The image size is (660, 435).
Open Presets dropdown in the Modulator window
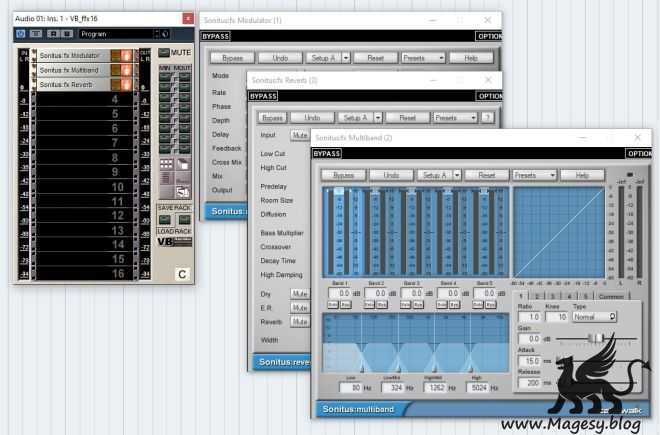(x=423, y=58)
